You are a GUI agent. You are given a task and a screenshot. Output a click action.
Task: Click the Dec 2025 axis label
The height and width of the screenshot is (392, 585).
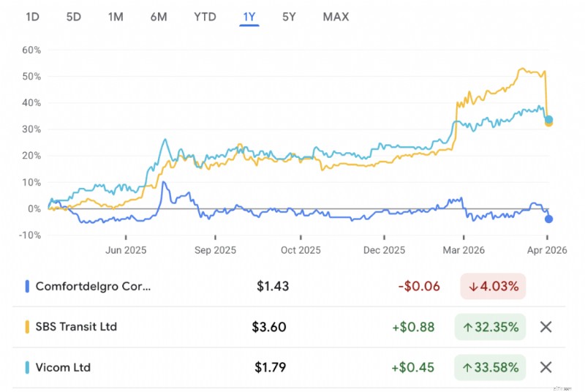385,250
